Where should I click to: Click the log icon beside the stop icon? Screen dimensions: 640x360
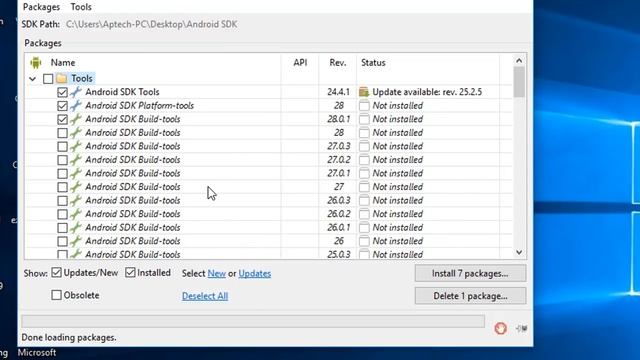(x=521, y=328)
